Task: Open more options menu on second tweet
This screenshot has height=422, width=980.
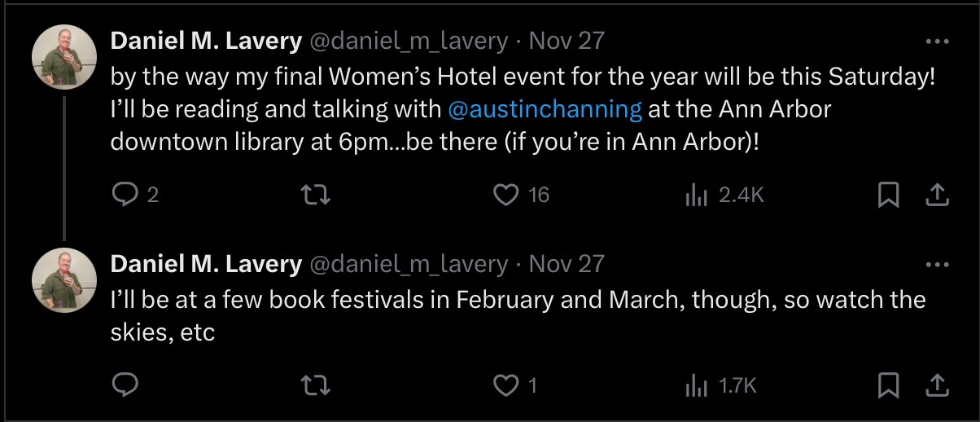Action: (938, 264)
